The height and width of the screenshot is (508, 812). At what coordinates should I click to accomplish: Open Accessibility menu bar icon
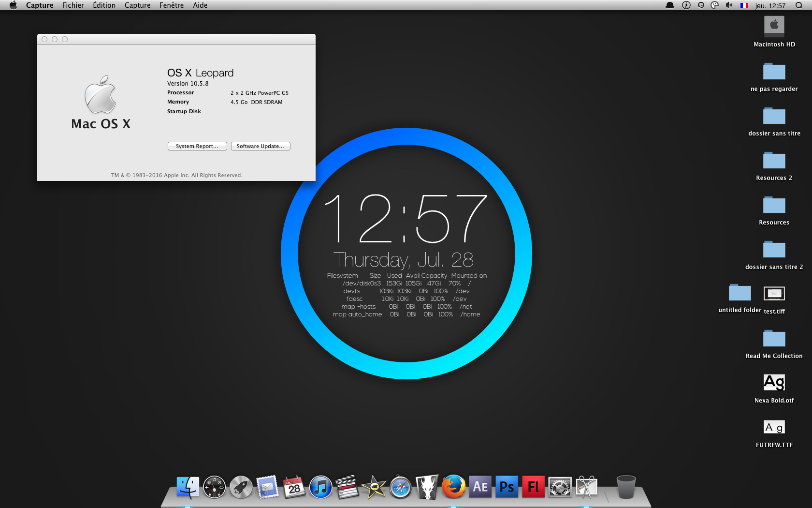pyautogui.click(x=686, y=5)
